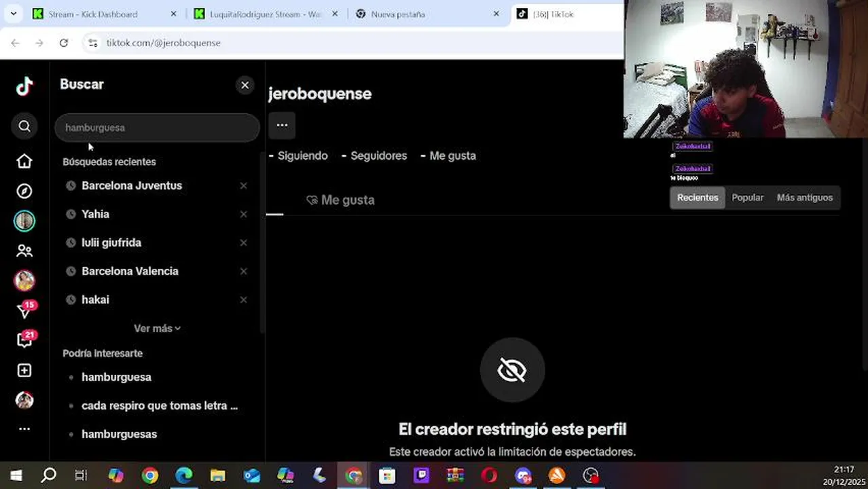This screenshot has height=489, width=868.
Task: Click the tiktok.com/@jeroboquense address bar
Action: (x=163, y=43)
